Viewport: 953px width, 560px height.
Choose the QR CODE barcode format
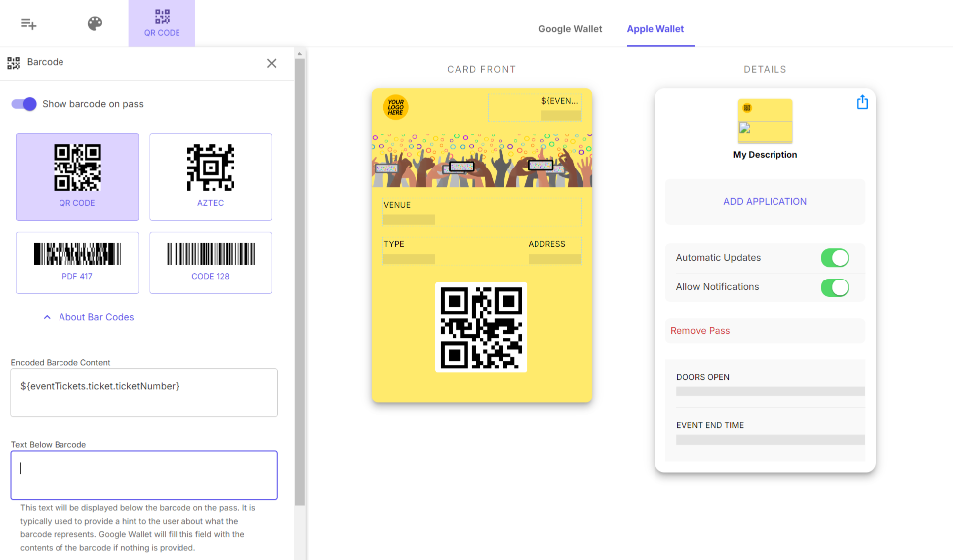point(77,176)
